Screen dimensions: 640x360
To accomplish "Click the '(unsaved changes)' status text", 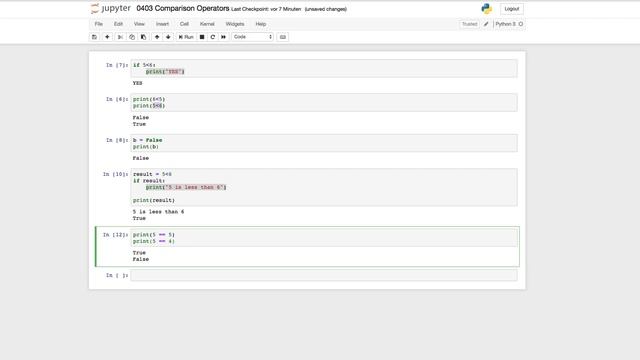I will point(326,9).
